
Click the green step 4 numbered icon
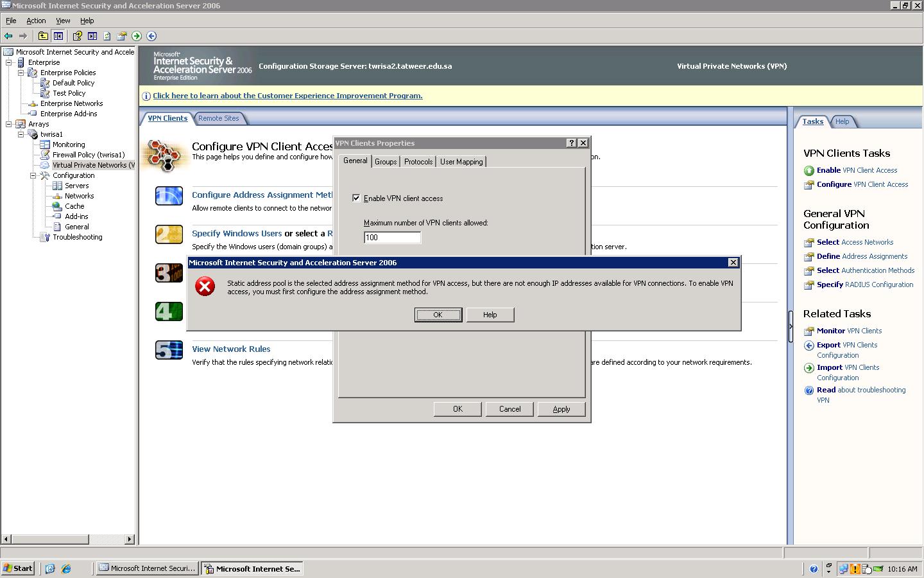[169, 311]
